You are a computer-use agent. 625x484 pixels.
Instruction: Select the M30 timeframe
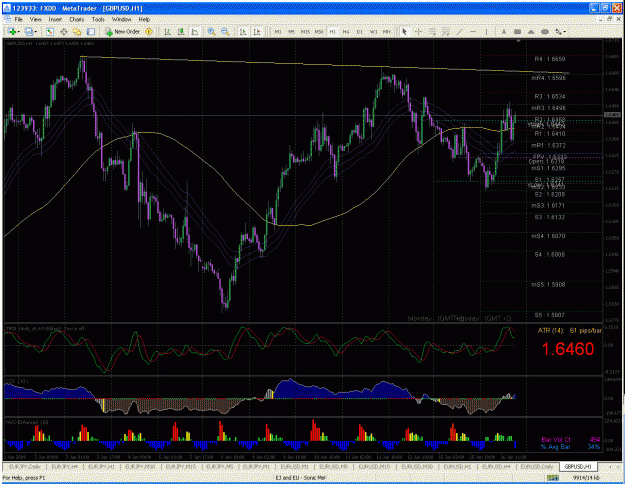pos(319,31)
